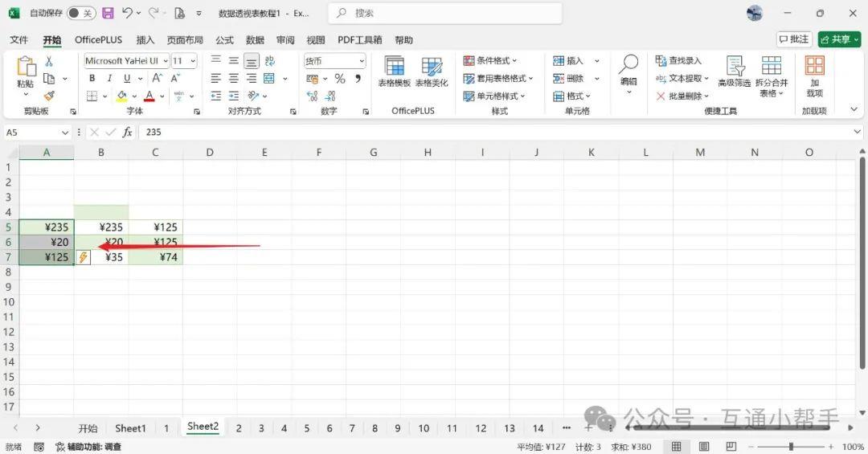
Task: Click the 加载项 add-ins icon
Action: pyautogui.click(x=814, y=77)
